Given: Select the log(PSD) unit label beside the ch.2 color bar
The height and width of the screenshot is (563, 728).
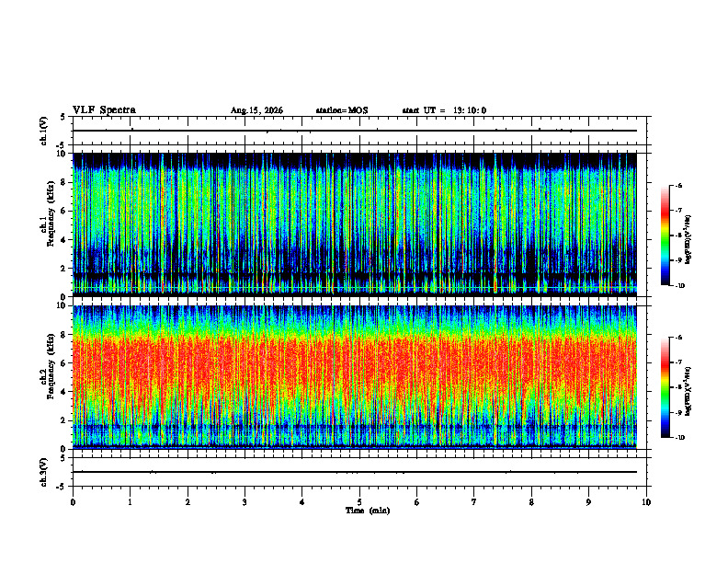Looking at the screenshot, I should [688, 392].
